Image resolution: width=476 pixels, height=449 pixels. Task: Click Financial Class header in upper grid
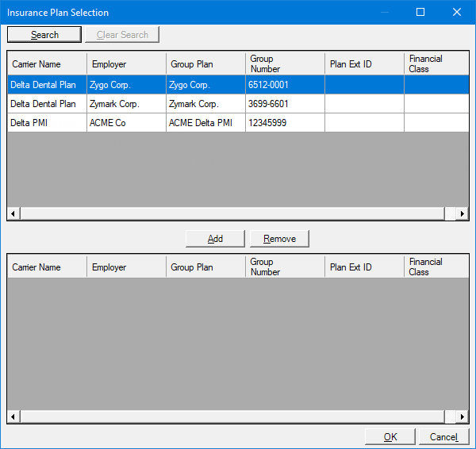[436, 63]
